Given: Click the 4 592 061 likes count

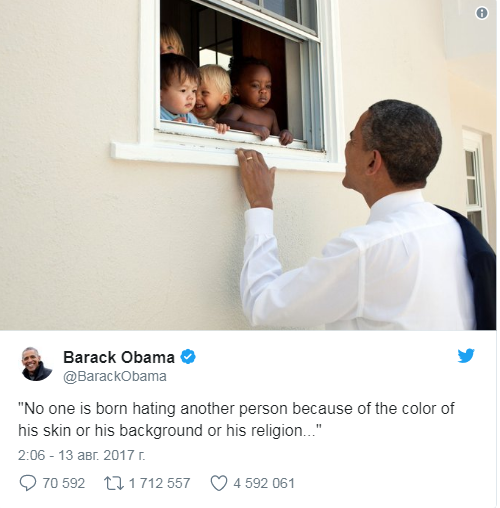Looking at the screenshot, I should pos(264,483).
